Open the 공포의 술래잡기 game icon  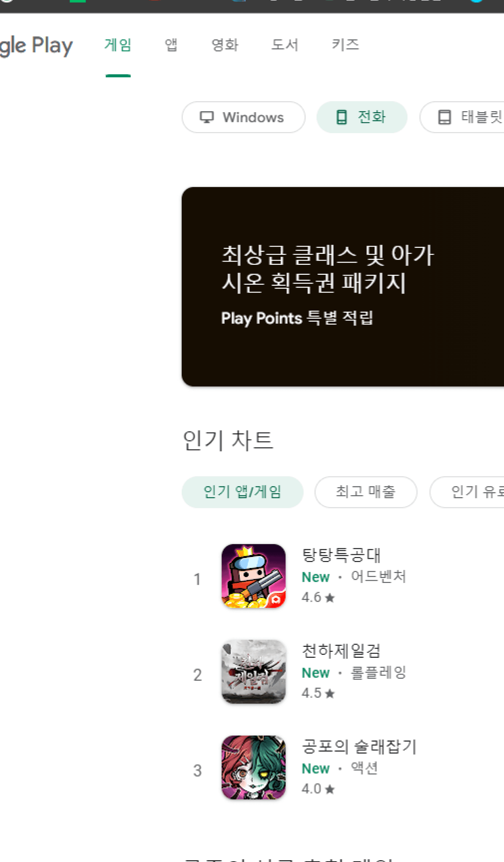(x=253, y=767)
